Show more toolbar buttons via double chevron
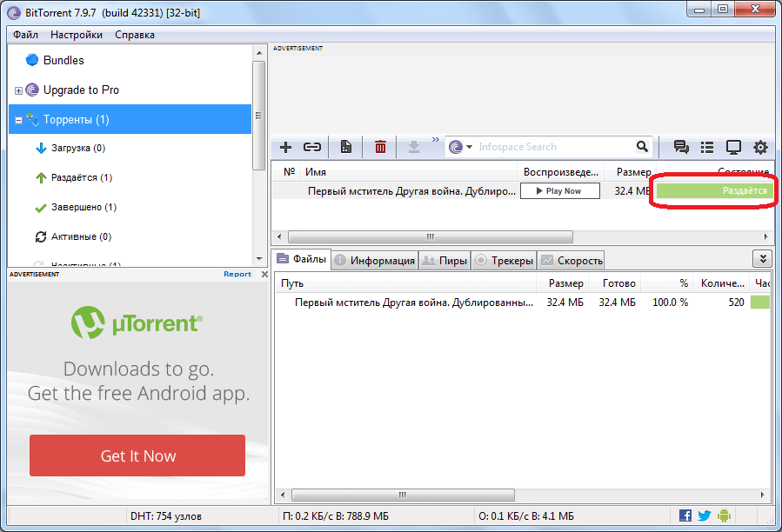The image size is (782, 532). [436, 140]
